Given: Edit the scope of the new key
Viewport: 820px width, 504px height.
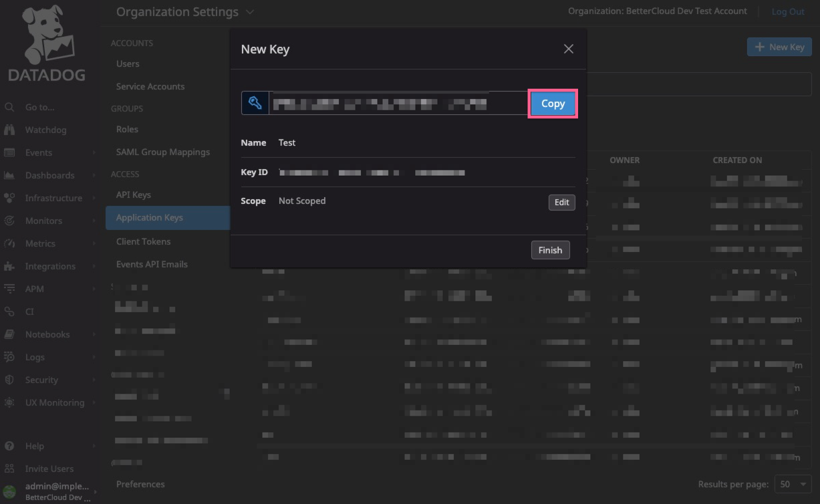Looking at the screenshot, I should 561,202.
